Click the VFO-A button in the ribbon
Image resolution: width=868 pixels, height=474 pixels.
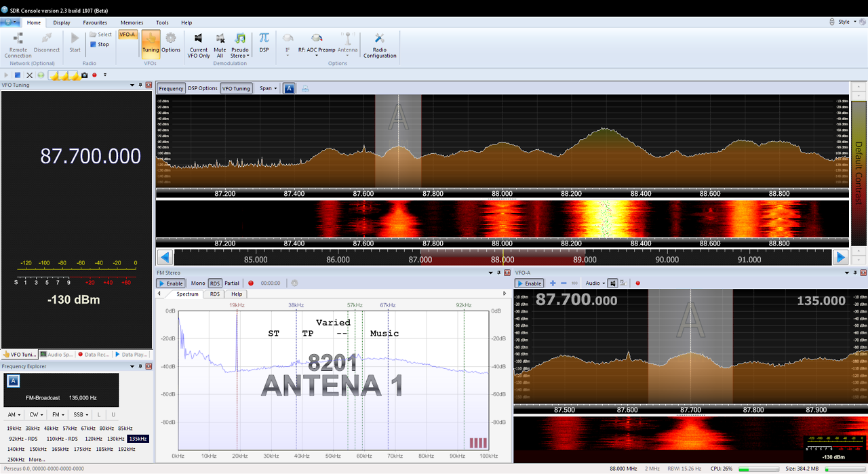click(127, 35)
